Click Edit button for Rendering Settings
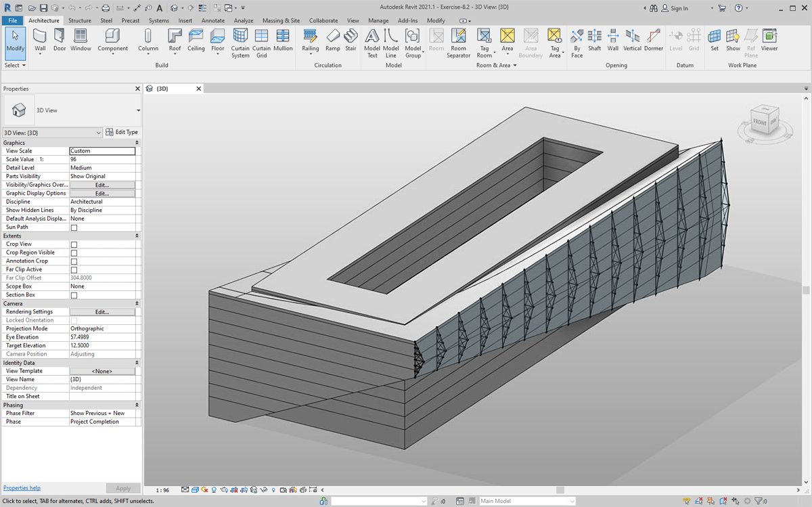 pos(102,312)
